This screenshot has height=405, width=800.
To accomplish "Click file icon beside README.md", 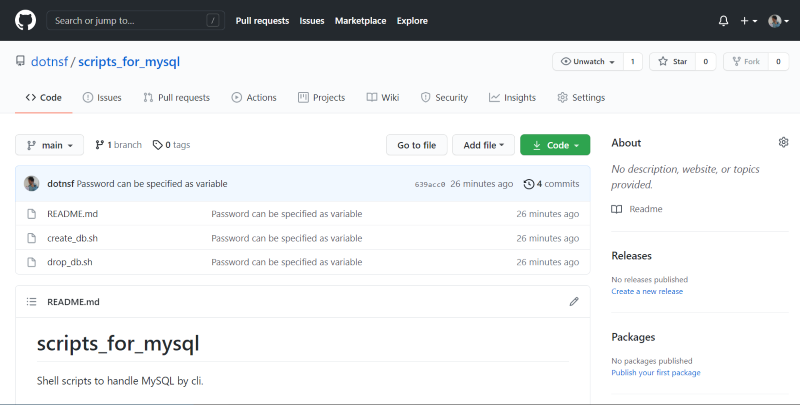I will point(32,214).
